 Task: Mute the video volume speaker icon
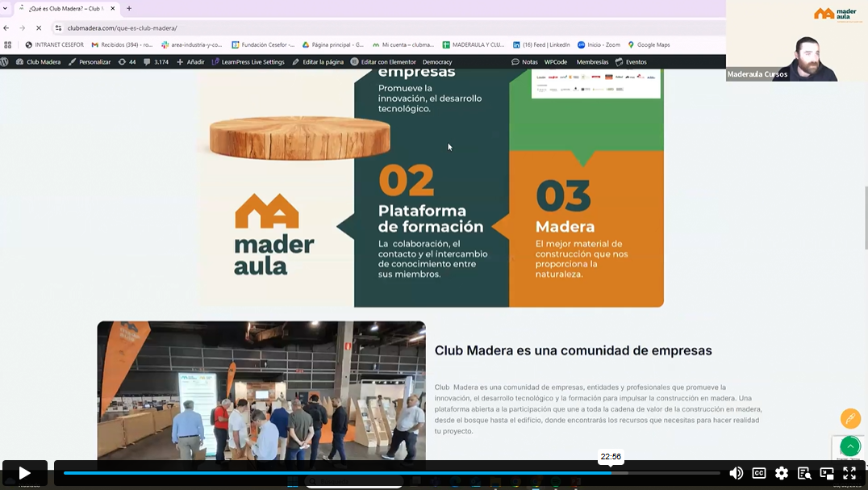736,473
